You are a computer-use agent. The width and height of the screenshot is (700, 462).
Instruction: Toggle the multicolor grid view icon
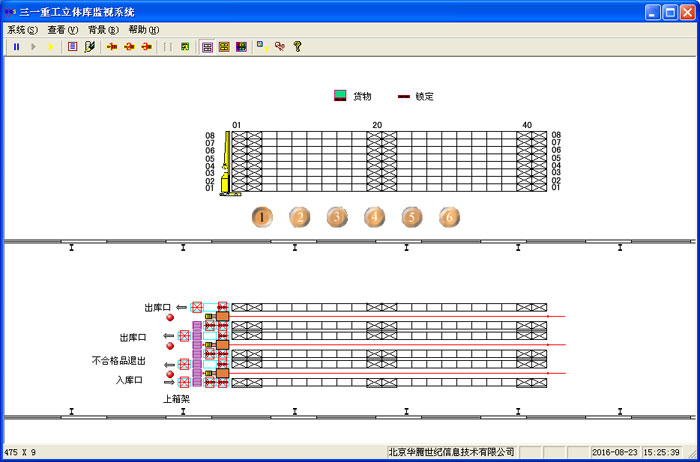[x=241, y=47]
